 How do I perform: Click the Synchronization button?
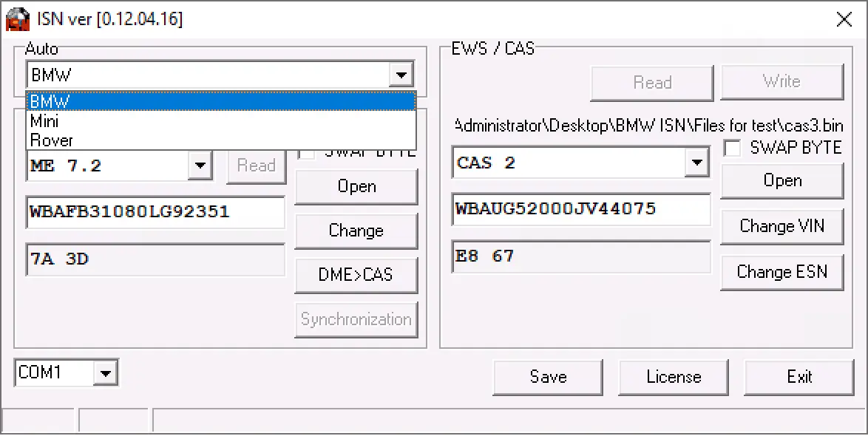(x=356, y=319)
